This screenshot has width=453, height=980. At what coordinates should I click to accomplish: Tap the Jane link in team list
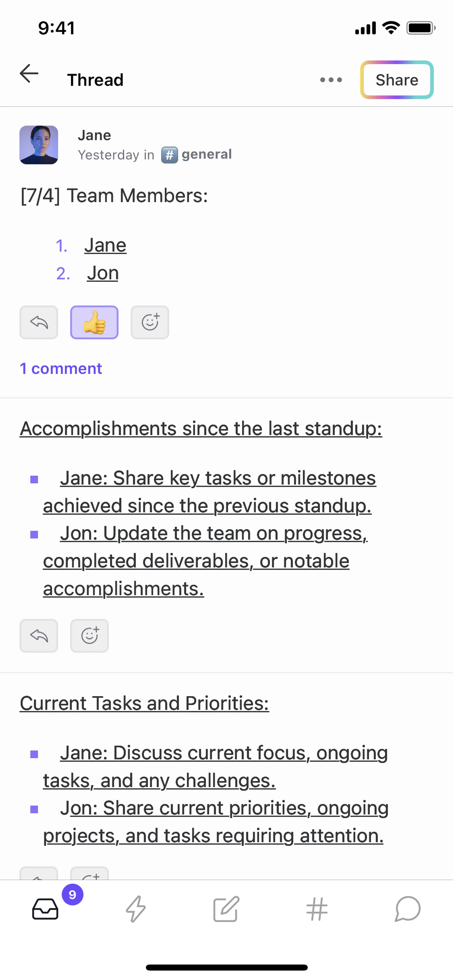(105, 245)
